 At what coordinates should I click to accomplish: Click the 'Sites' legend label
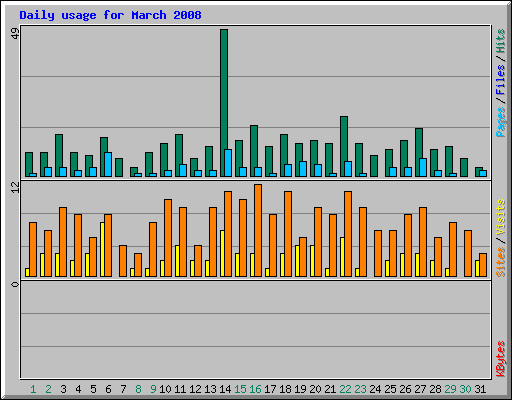click(500, 262)
